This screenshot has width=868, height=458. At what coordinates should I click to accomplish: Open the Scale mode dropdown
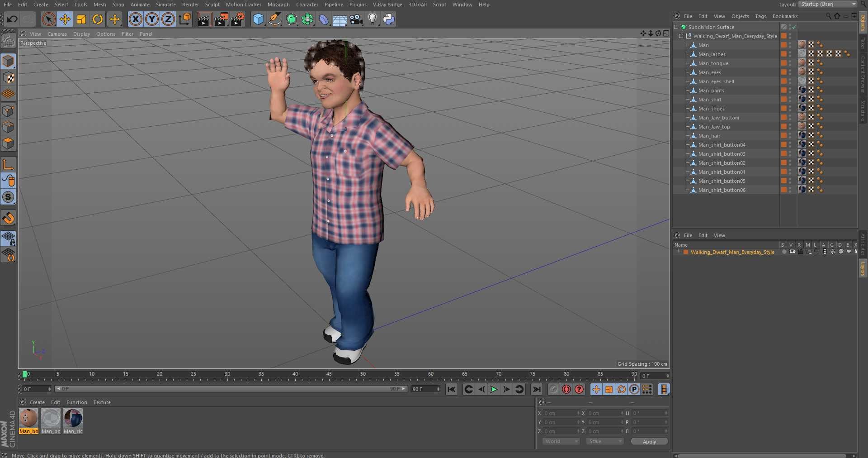pos(604,441)
